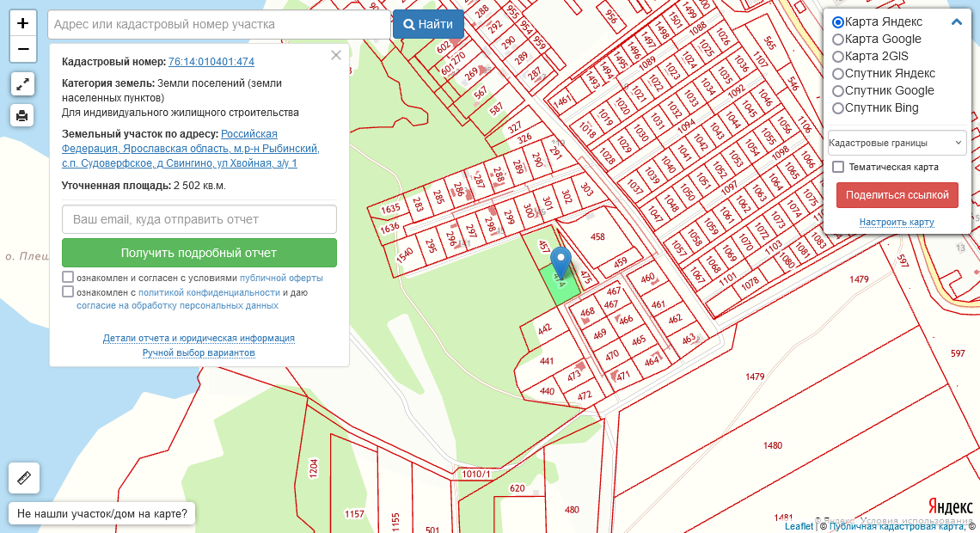The width and height of the screenshot is (980, 533).
Task: Click the Найти search button
Action: click(x=428, y=24)
